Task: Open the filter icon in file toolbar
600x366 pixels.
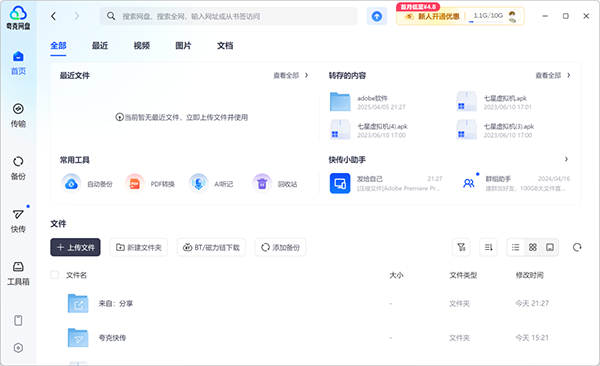Action: 461,247
